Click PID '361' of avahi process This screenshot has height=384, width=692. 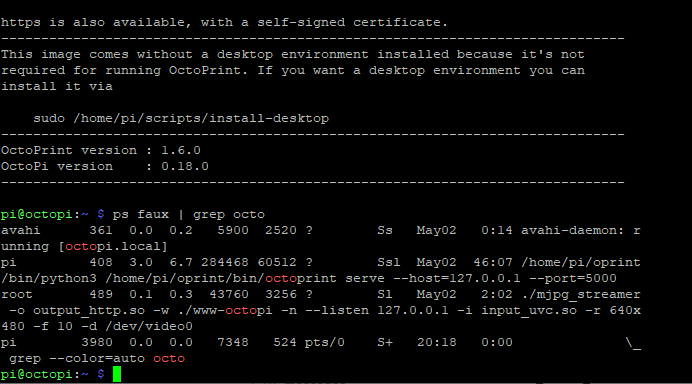click(101, 230)
